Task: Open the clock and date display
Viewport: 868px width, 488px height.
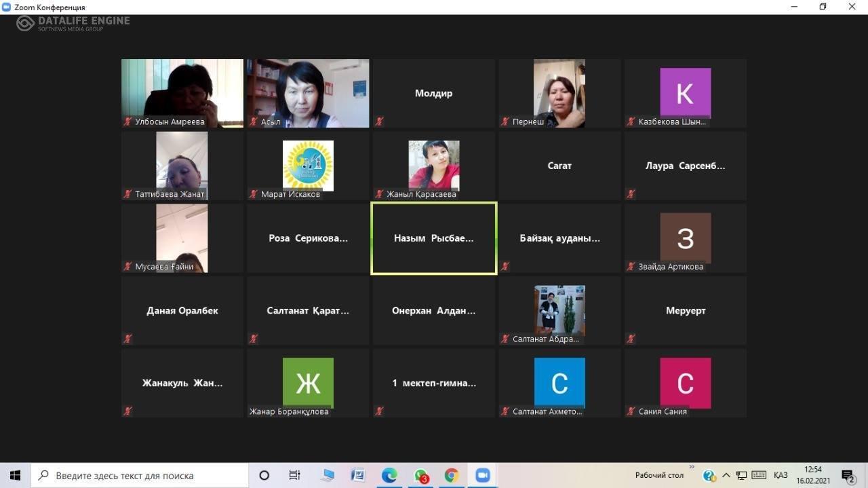Action: click(x=813, y=475)
